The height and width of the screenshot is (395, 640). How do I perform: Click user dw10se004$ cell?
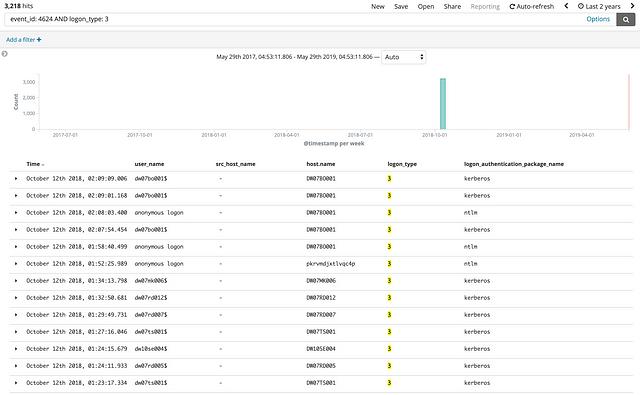click(x=151, y=349)
